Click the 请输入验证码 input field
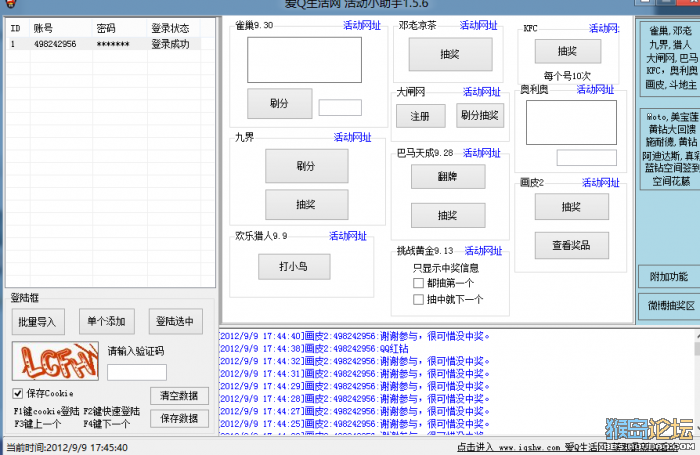The width and height of the screenshot is (700, 455). tap(137, 372)
